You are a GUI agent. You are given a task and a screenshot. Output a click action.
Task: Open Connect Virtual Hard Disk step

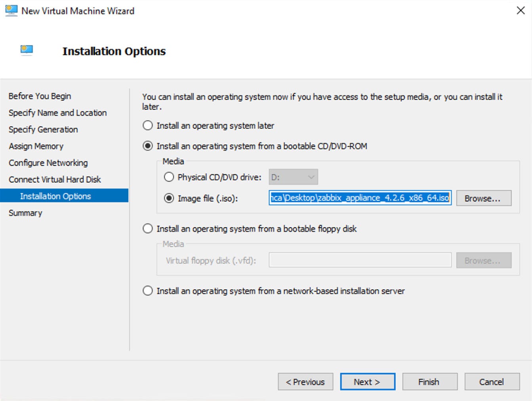click(x=55, y=179)
